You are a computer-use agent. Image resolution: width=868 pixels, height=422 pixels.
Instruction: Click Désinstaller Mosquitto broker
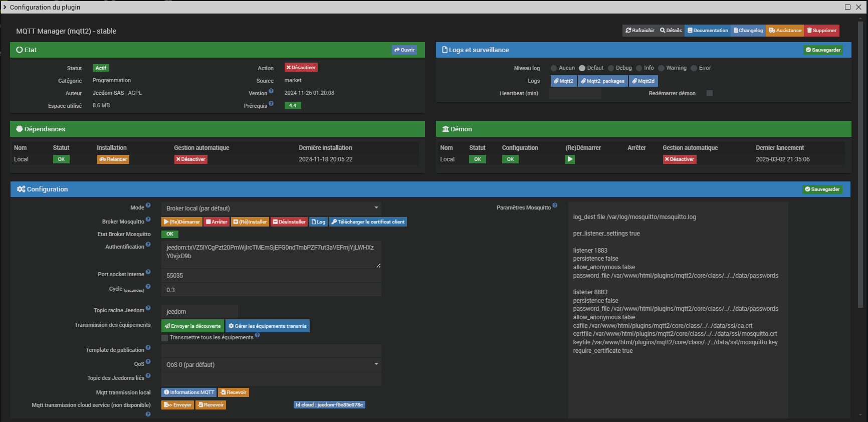tap(289, 222)
